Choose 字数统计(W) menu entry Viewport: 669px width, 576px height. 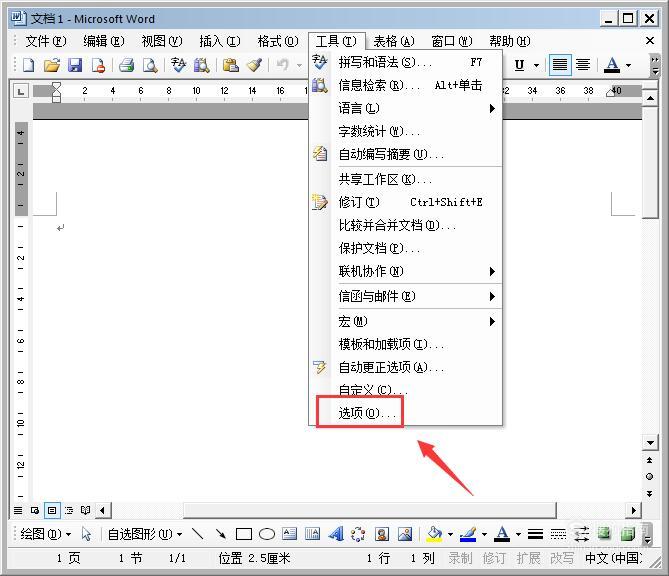click(405, 131)
